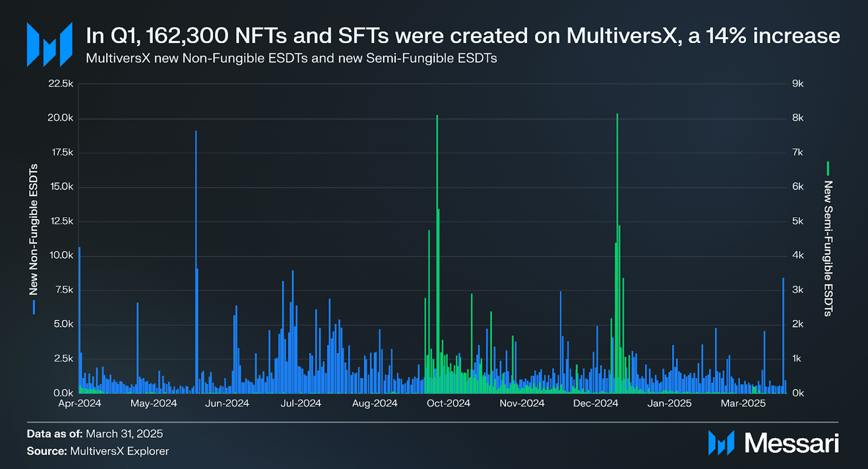The image size is (868, 469).
Task: Click the Messari logo icon beside the Messari wordmark
Action: [721, 443]
